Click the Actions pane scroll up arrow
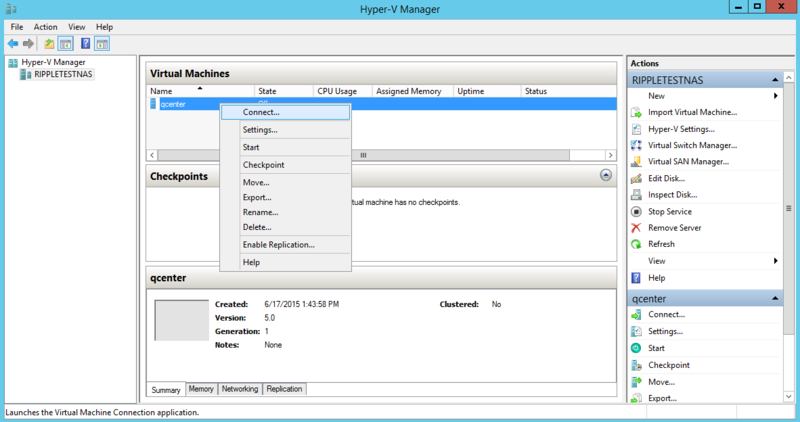800x422 pixels. (x=789, y=78)
